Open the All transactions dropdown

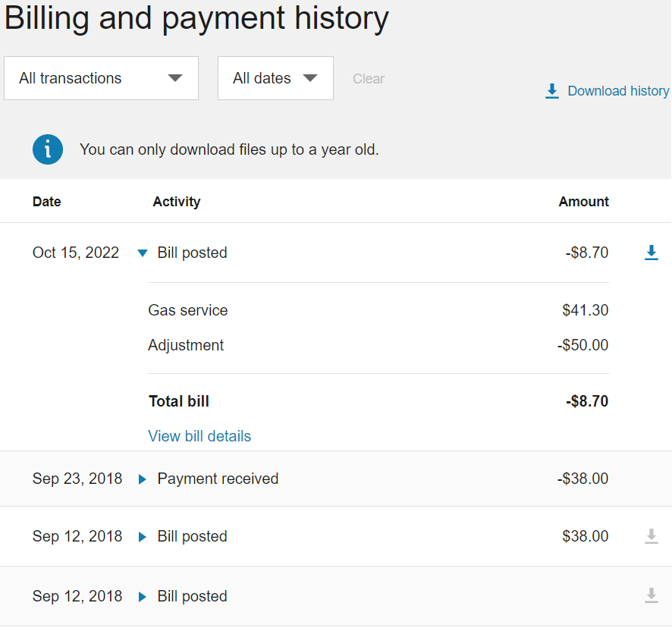101,78
